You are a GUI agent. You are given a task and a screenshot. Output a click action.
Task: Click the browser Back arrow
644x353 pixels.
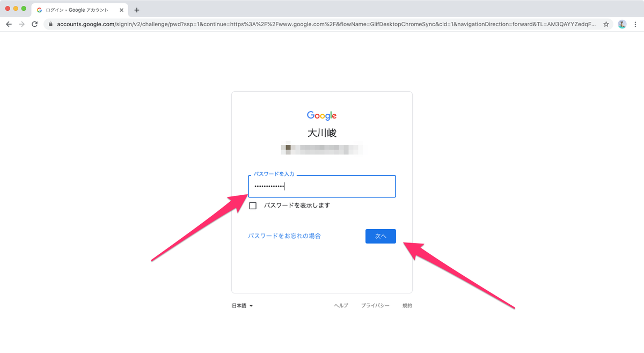[9, 24]
